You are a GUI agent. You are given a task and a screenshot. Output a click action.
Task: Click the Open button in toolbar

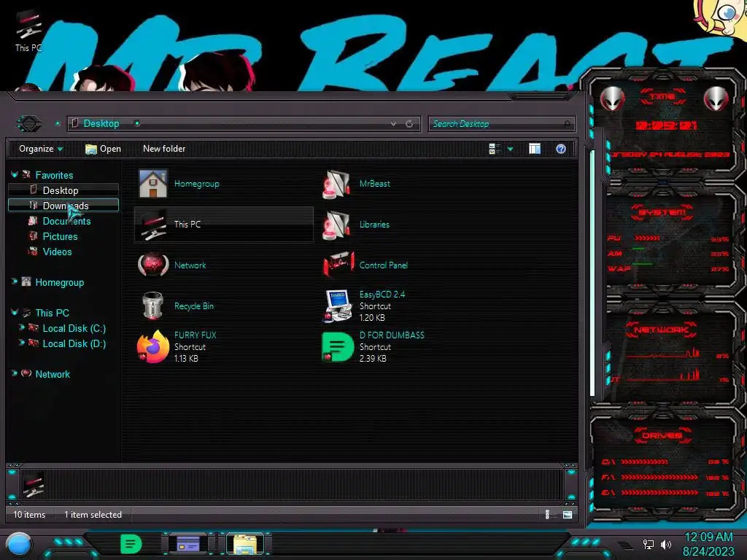pos(103,149)
